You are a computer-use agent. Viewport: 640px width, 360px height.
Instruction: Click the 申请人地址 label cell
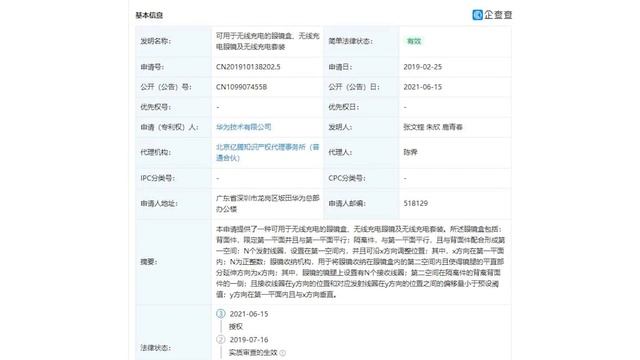[173, 203]
